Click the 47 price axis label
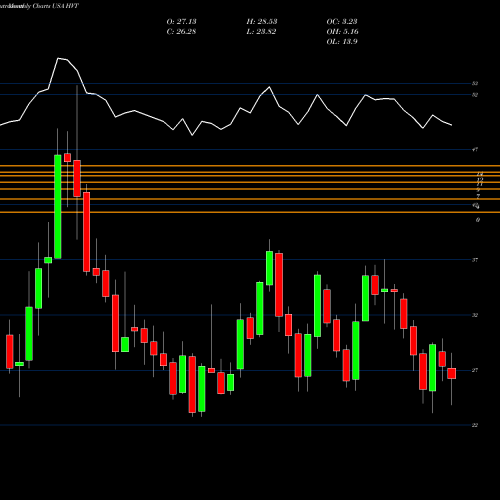 [x=475, y=150]
